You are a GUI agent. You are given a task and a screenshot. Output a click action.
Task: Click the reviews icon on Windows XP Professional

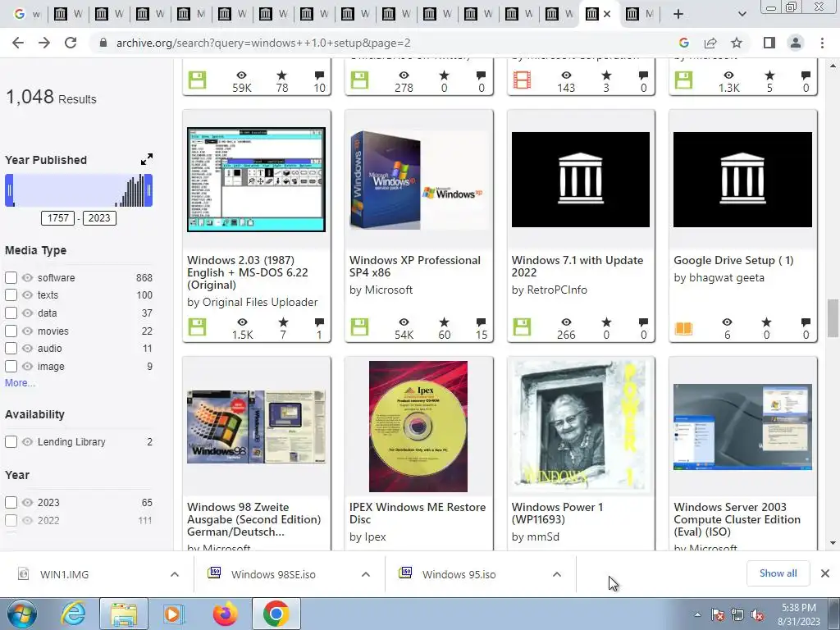[481, 322]
